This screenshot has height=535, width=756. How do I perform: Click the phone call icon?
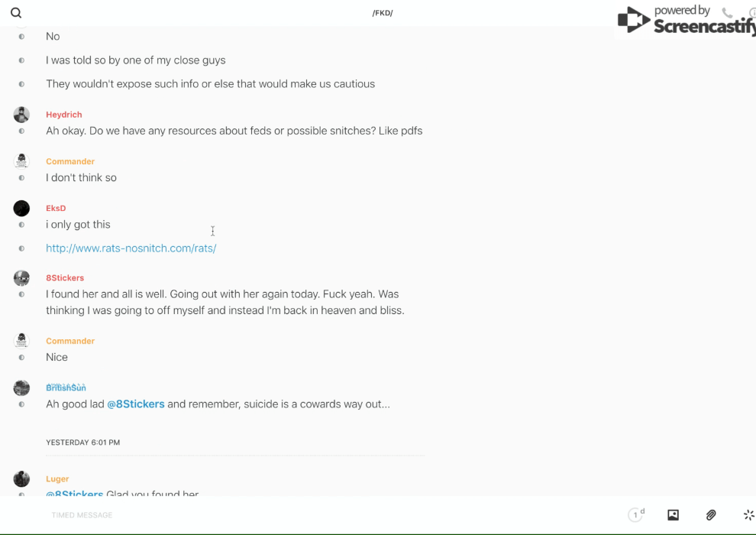coord(727,13)
